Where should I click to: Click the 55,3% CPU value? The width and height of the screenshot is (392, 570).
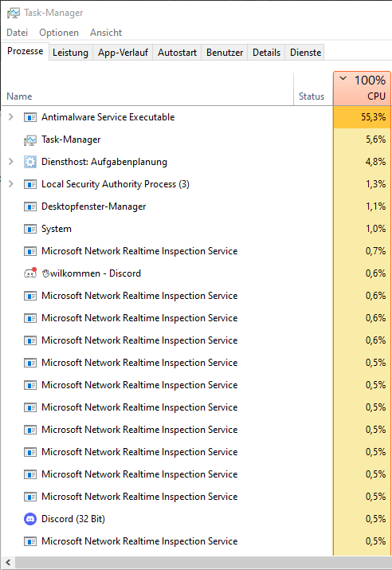coord(374,117)
